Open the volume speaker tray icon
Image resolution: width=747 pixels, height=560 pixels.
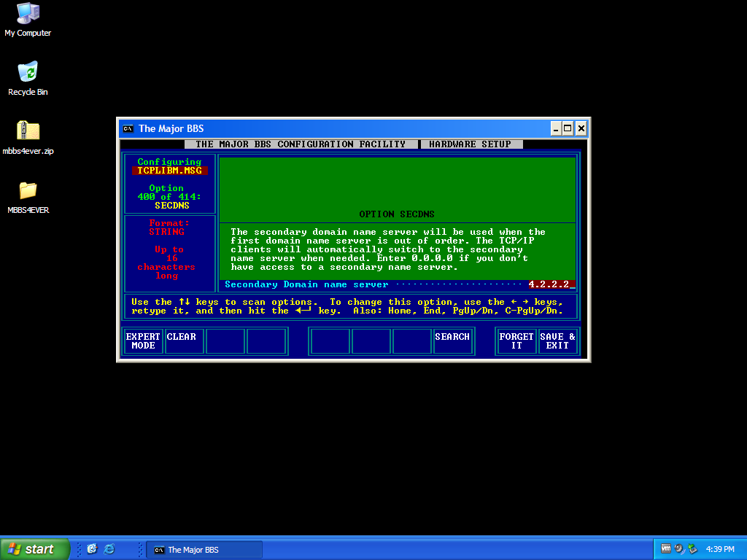678,549
